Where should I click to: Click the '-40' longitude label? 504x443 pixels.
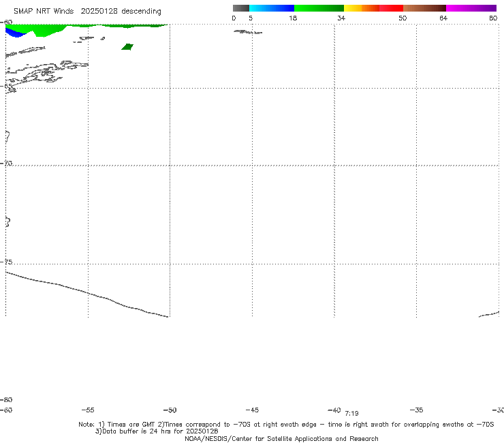[x=334, y=410]
